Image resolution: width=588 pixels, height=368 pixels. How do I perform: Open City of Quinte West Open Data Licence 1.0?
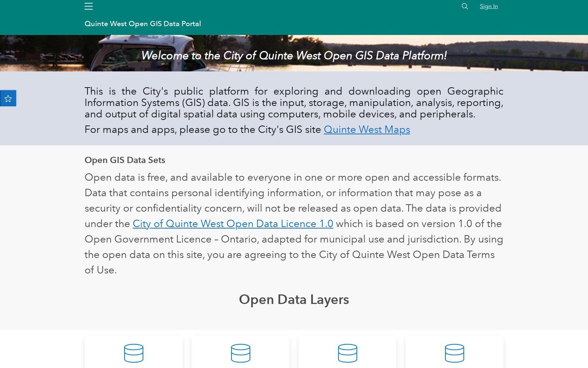pyautogui.click(x=233, y=224)
